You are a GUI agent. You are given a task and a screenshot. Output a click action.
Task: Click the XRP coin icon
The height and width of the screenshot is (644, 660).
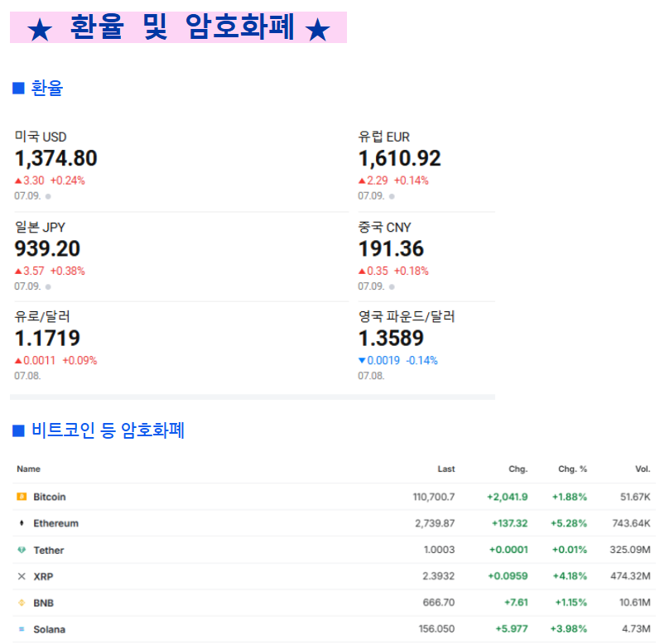coord(22,576)
